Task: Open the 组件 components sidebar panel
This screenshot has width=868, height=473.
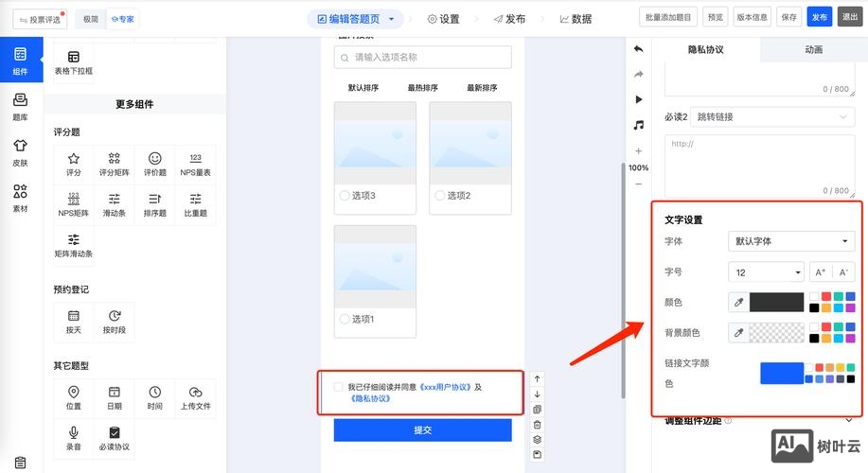Action: tap(21, 60)
